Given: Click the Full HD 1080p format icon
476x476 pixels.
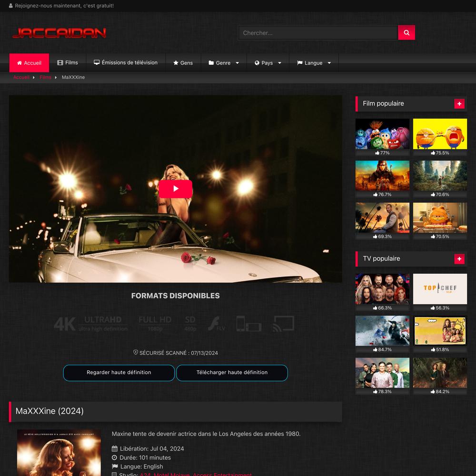Looking at the screenshot, I should click(x=155, y=324).
